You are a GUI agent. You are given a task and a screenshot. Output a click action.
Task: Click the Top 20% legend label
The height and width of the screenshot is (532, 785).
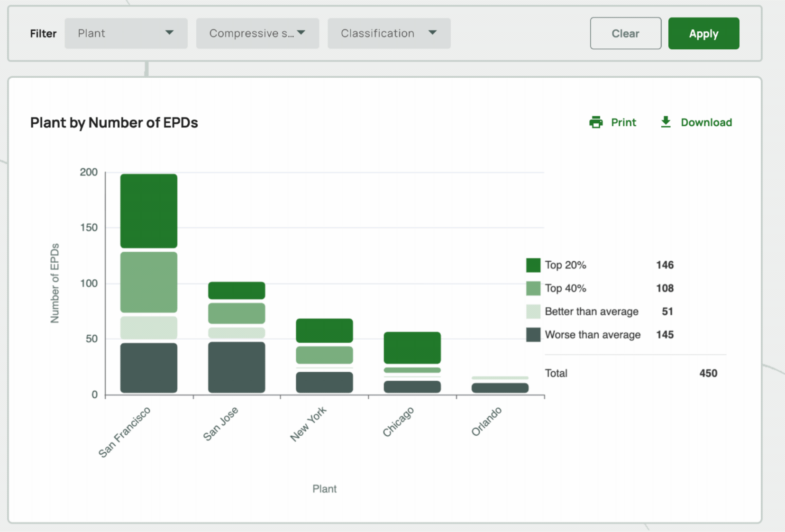coord(566,265)
